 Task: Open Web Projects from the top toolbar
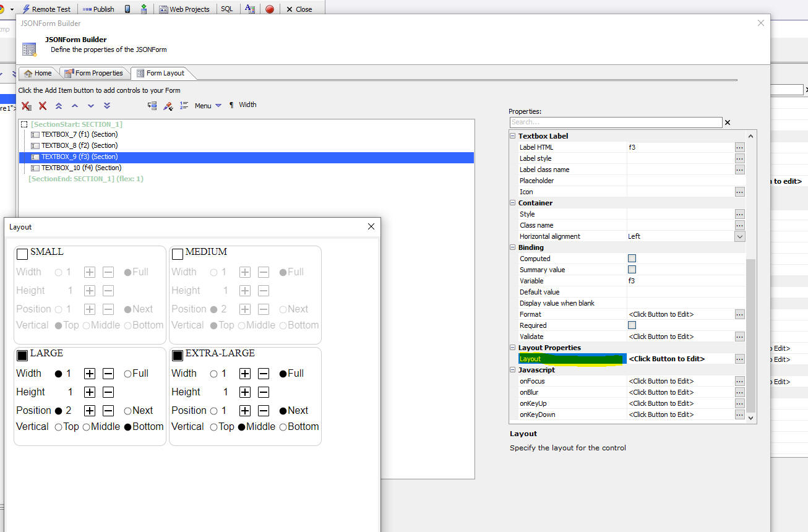(184, 9)
